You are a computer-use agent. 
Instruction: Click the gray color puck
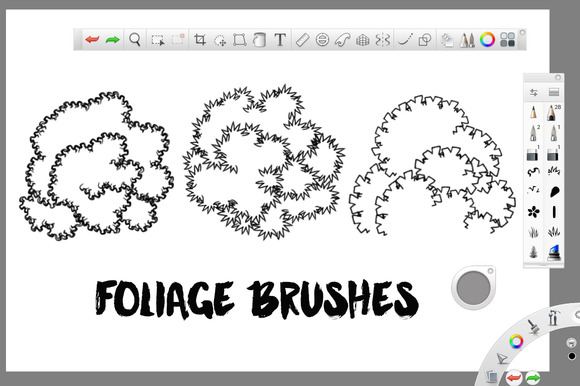pos(473,288)
